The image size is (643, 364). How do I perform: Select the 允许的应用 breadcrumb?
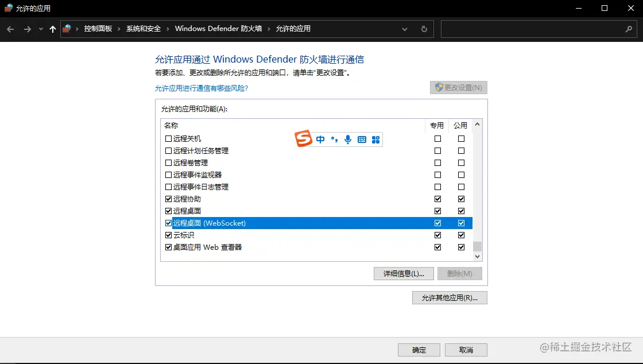(x=293, y=29)
